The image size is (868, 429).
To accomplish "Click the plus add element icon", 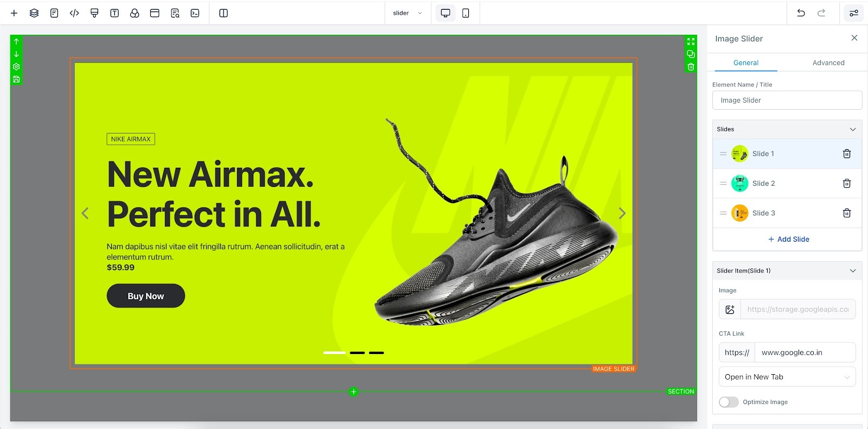I will coord(14,13).
